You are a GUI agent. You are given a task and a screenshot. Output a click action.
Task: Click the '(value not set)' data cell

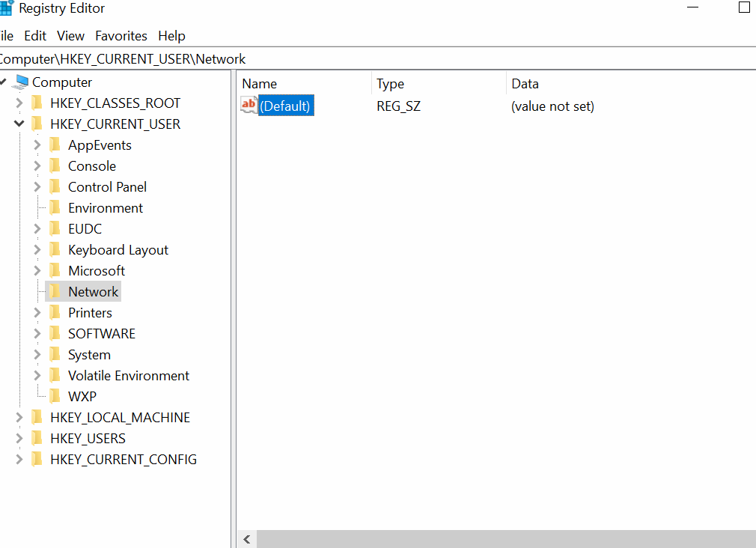552,106
